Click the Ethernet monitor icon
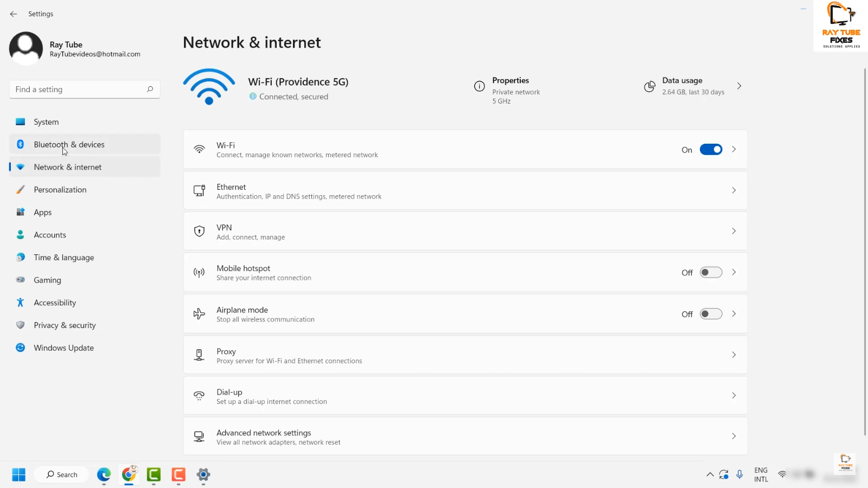The height and width of the screenshot is (488, 868). pyautogui.click(x=199, y=190)
